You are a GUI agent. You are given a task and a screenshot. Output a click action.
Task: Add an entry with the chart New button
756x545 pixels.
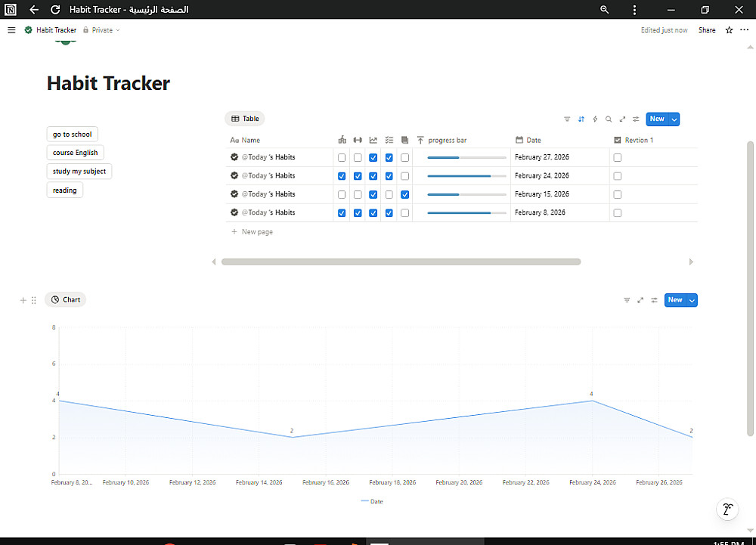pyautogui.click(x=675, y=300)
